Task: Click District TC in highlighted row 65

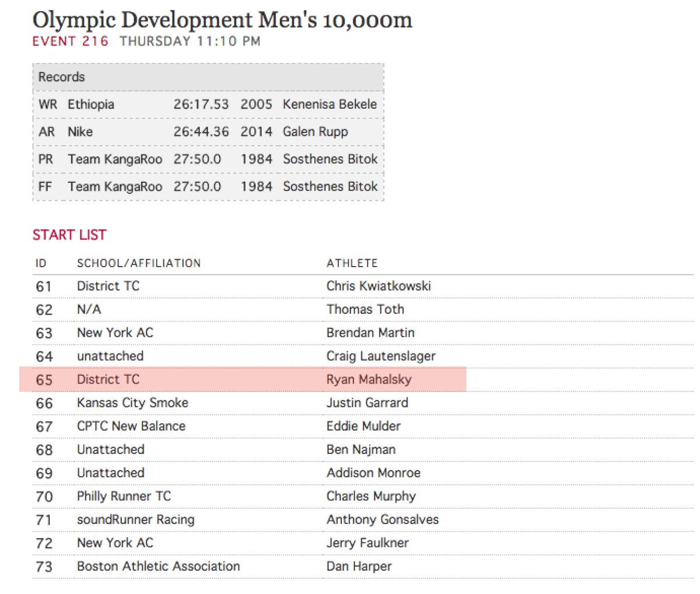Action: (x=108, y=379)
